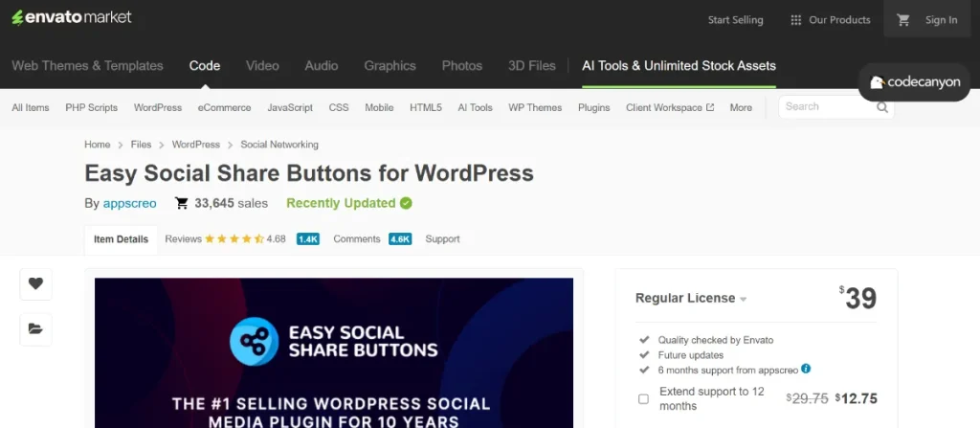Click the star rating next to Reviews
Screen dimensions: 980x428
click(234, 239)
